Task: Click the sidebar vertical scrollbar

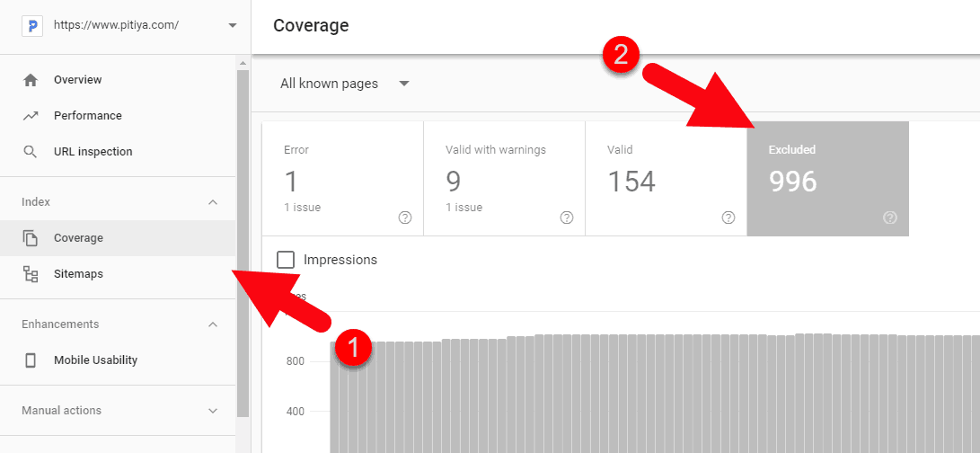Action: (x=243, y=244)
